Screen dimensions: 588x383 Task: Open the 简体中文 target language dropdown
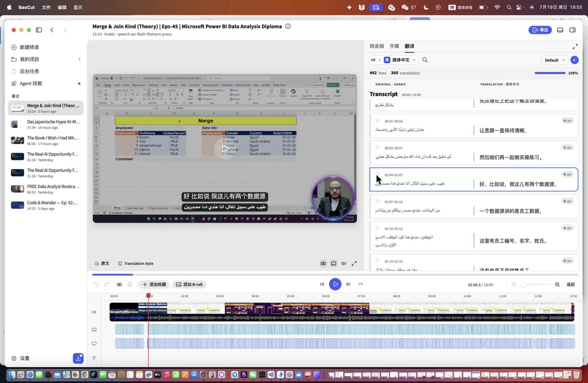click(x=400, y=60)
